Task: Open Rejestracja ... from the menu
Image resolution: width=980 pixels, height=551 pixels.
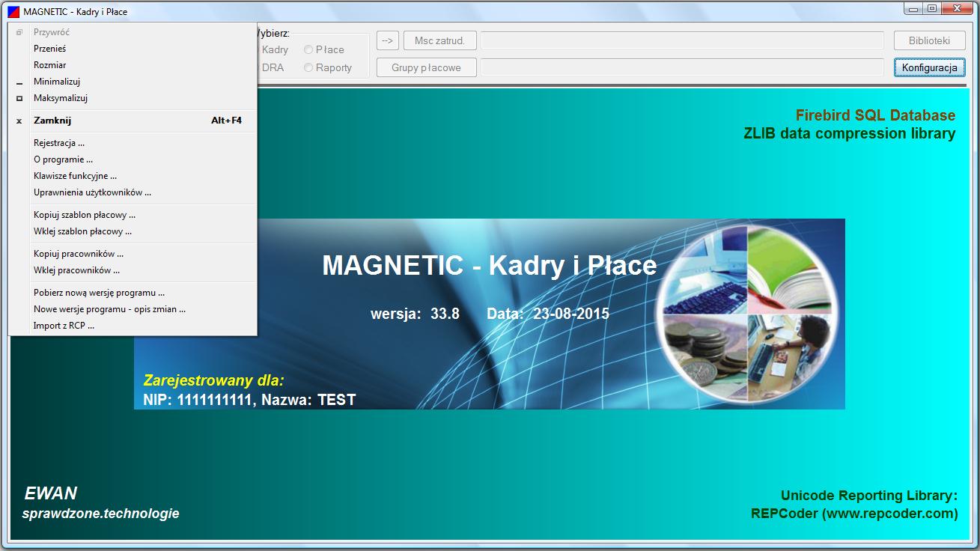Action: (133, 143)
